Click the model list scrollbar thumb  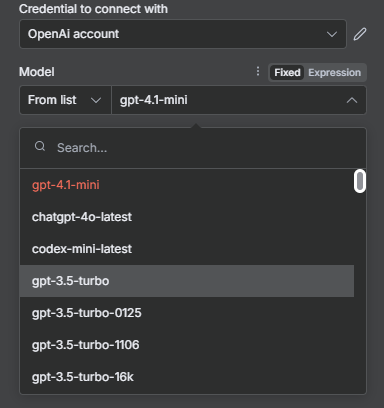click(x=360, y=181)
